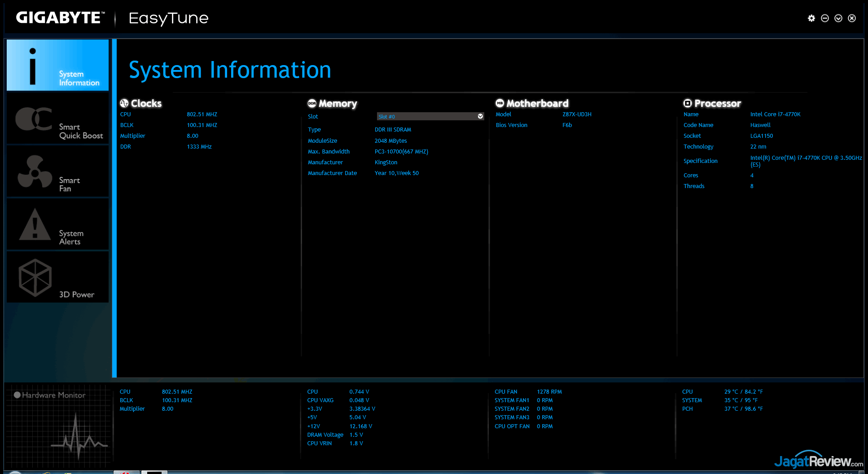The image size is (868, 474).
Task: Click the Processor section chip icon
Action: coord(688,103)
